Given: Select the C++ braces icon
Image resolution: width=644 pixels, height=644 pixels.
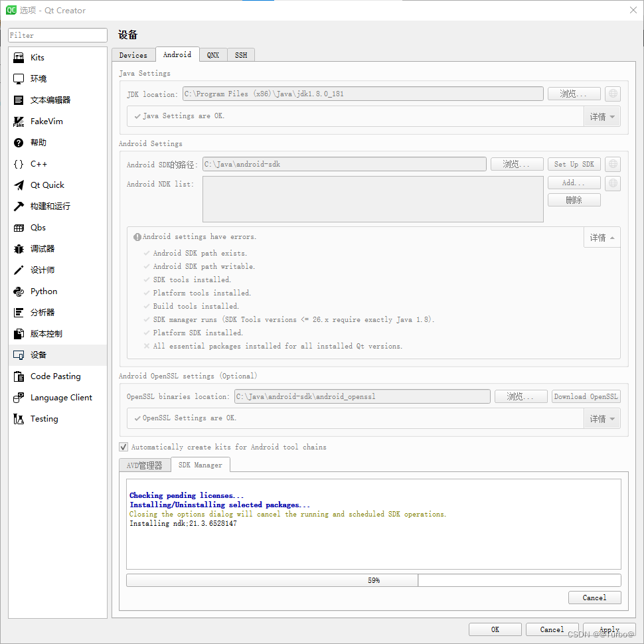Looking at the screenshot, I should [19, 164].
